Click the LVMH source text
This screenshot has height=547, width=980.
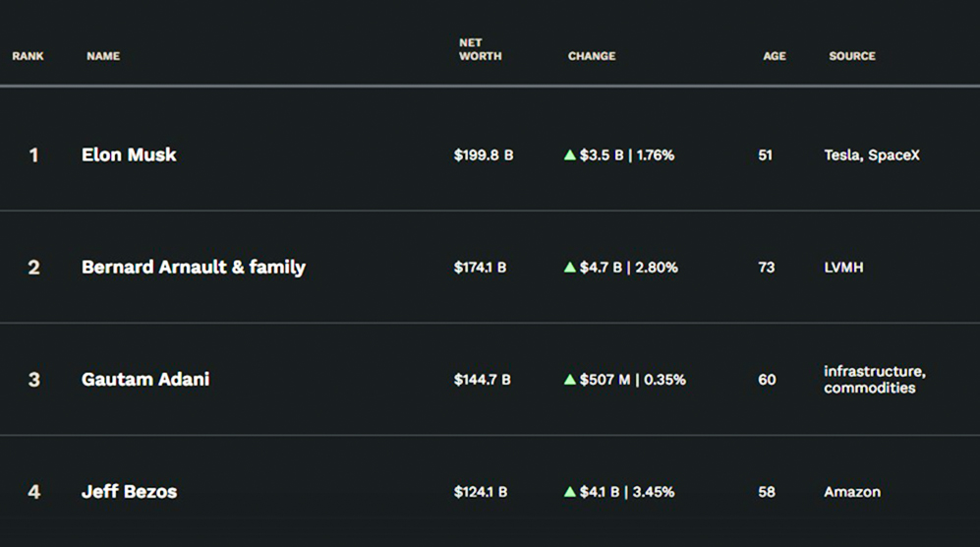click(843, 268)
